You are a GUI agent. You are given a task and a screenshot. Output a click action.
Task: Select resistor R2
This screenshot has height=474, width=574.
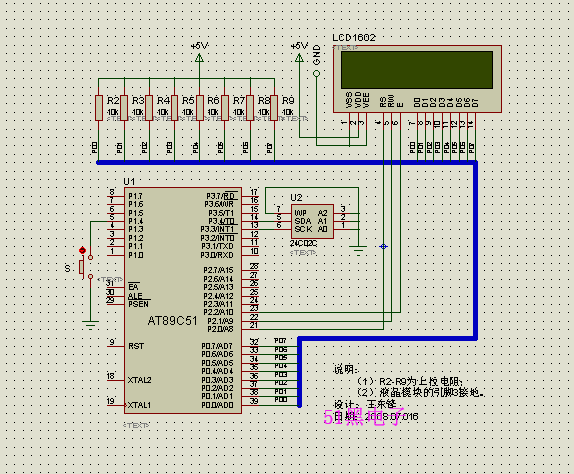point(99,108)
